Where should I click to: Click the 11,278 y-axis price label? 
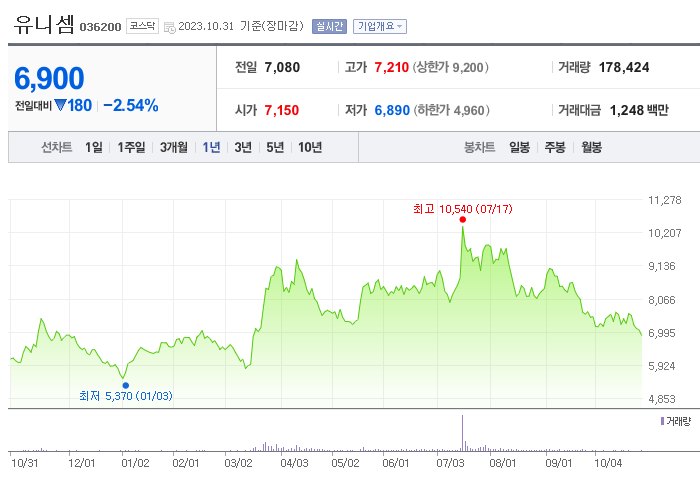tap(665, 200)
